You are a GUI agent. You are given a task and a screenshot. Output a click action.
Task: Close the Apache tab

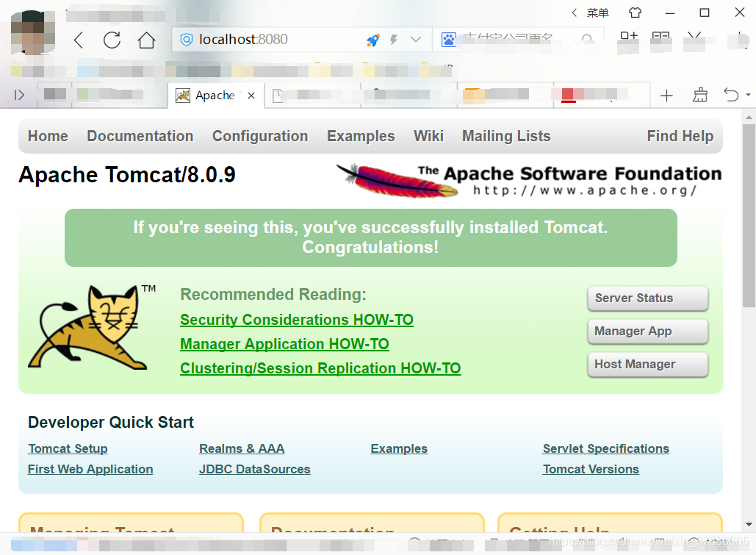pos(251,96)
